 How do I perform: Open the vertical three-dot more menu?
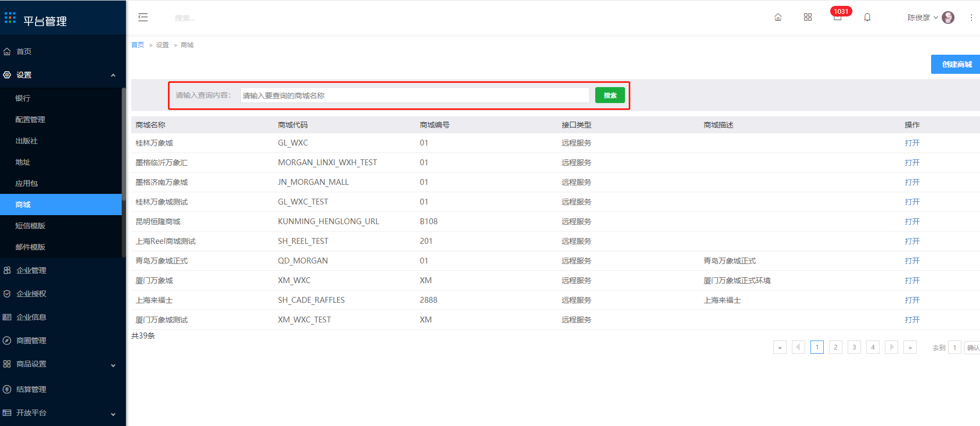tap(971, 18)
